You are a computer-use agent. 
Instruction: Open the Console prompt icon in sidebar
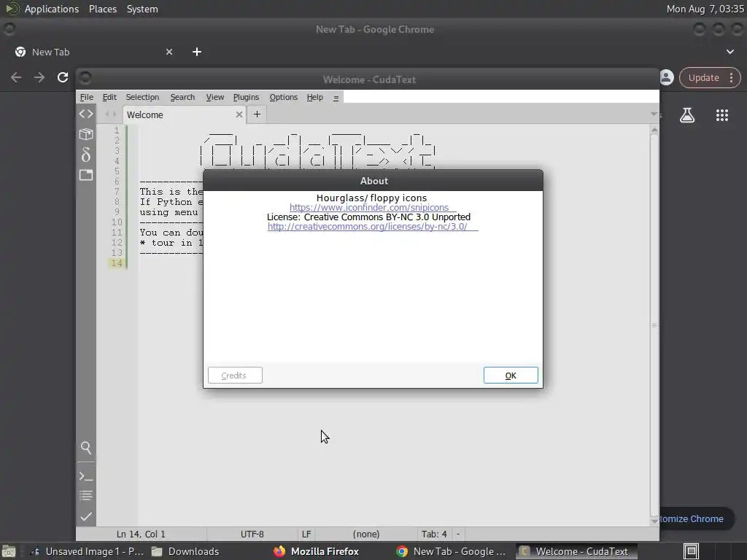[x=86, y=476]
